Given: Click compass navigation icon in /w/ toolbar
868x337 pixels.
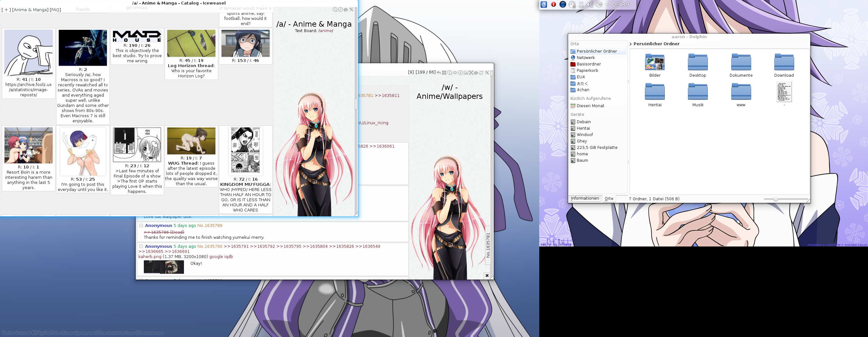Looking at the screenshot, I should (x=461, y=73).
